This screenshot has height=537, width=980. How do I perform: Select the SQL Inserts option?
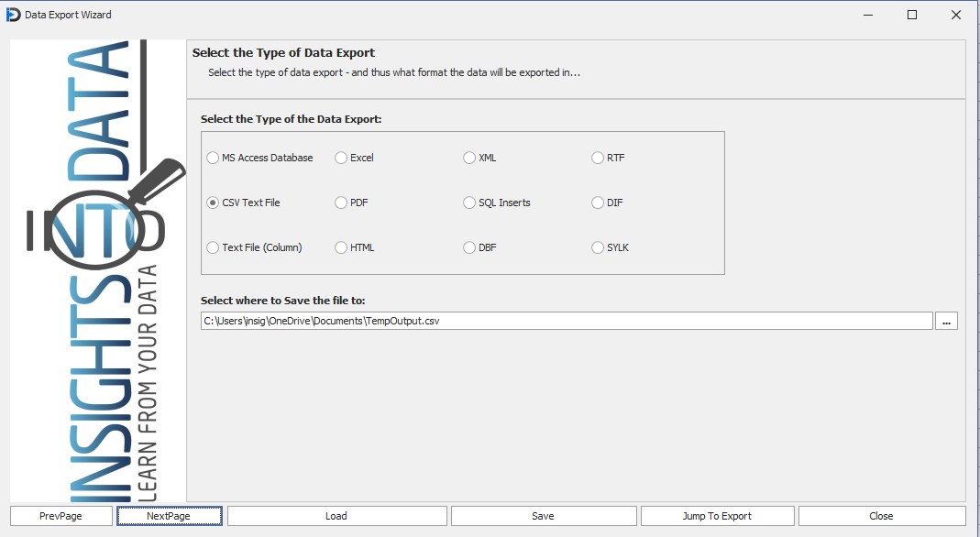pyautogui.click(x=470, y=203)
